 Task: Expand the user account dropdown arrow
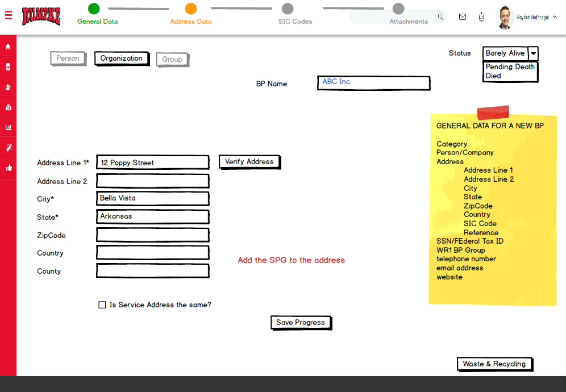click(x=555, y=16)
